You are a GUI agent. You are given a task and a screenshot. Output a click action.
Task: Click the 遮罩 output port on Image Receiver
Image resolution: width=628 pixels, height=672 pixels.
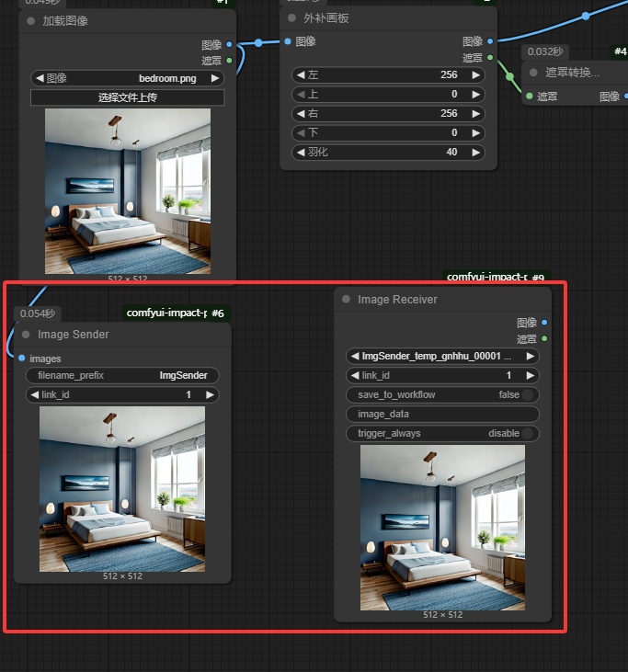(544, 338)
